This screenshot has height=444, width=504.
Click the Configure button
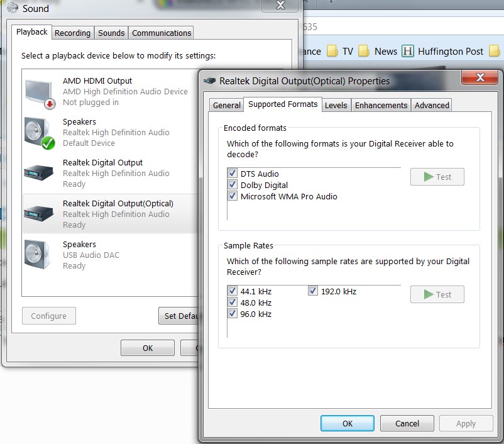49,316
